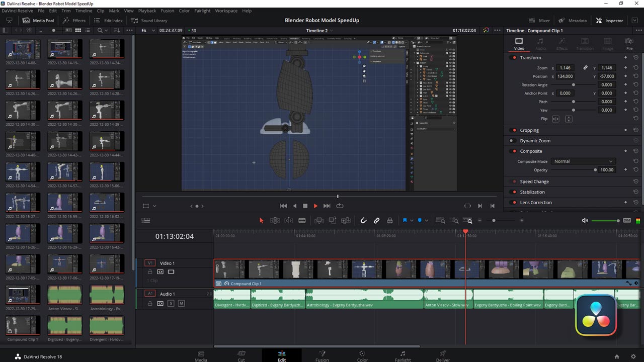Toggle the Dynamic Zoom enable switch
Viewport: 644px width, 362px height.
(512, 141)
